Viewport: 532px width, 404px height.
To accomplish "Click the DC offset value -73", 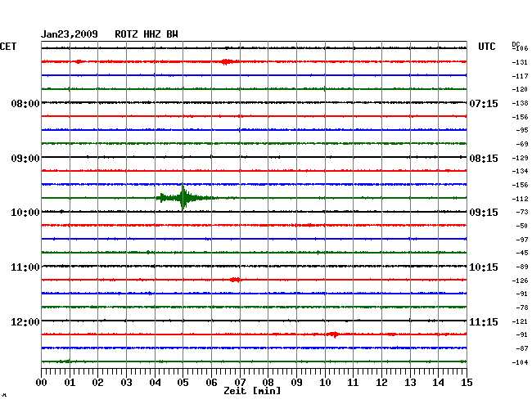I will point(521,212).
